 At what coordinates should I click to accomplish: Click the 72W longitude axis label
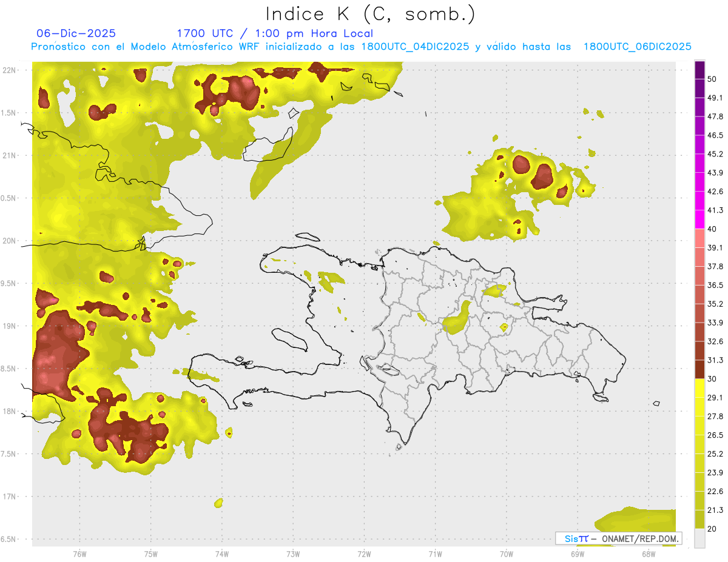(364, 554)
